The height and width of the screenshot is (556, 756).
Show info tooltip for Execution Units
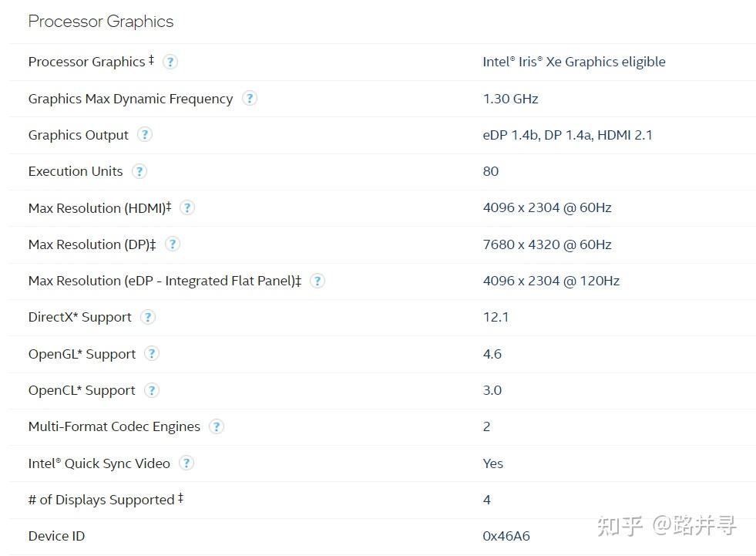click(139, 171)
